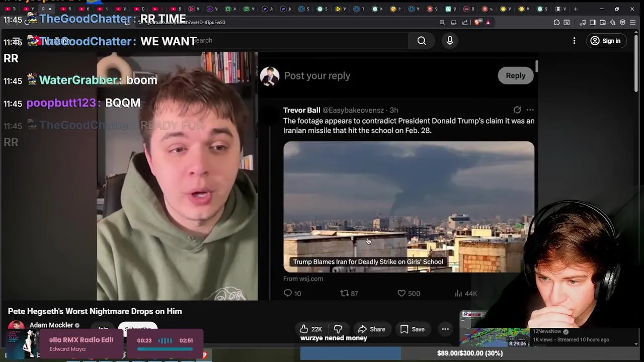Open the three-dot more actions button under the video
This screenshot has width=644, height=362.
(445, 329)
